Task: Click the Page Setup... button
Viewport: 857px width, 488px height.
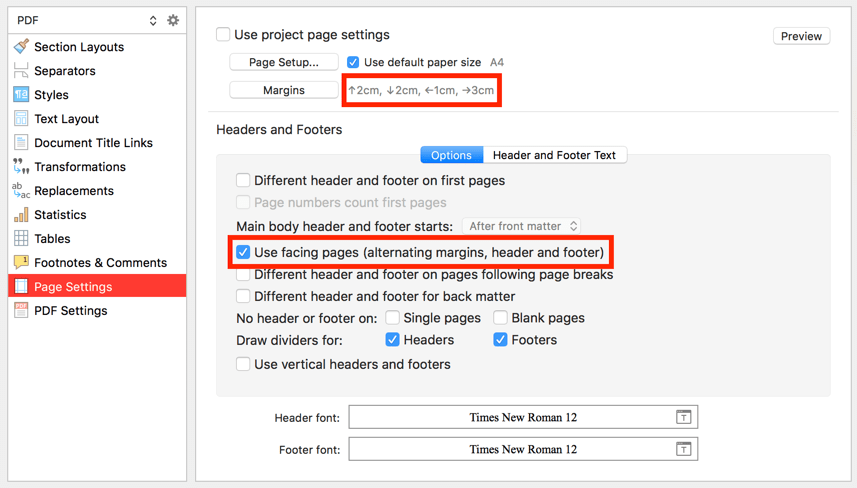Action: click(284, 62)
